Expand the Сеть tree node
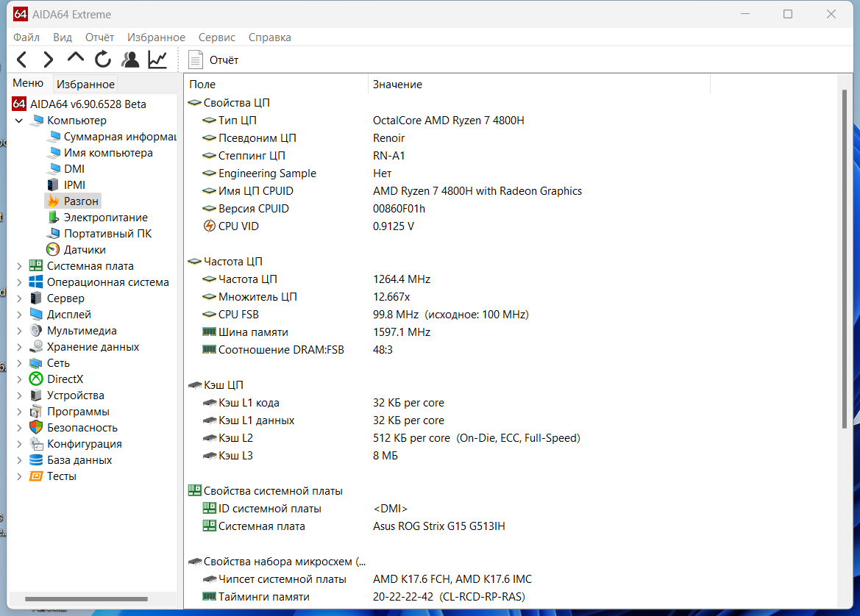 point(19,363)
